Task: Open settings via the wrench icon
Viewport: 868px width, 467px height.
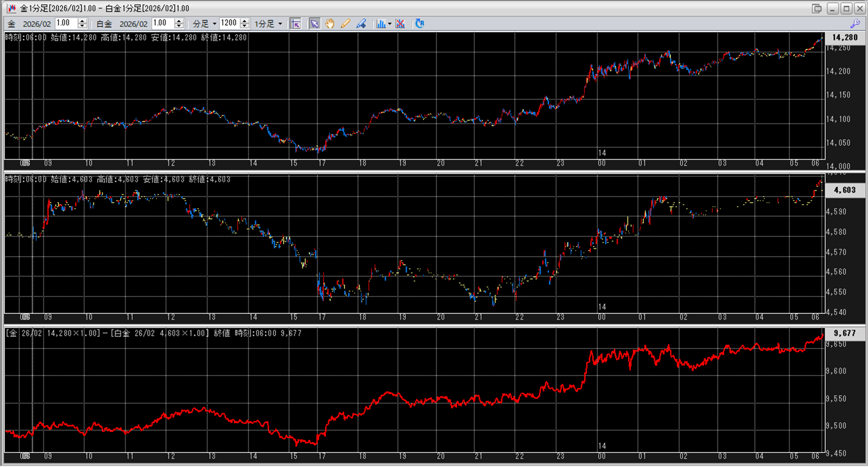Action: coord(855,24)
